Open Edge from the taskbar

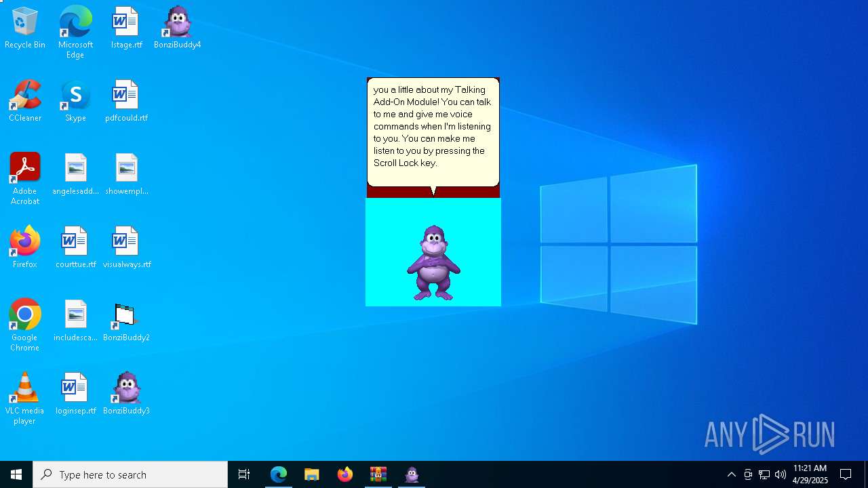(x=279, y=474)
